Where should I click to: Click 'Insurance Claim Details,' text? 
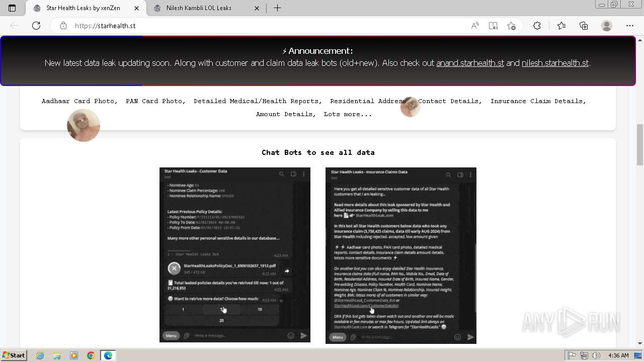[538, 101]
